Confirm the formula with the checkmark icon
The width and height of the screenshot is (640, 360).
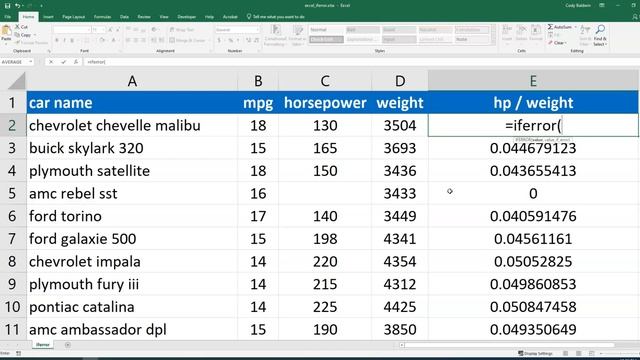pyautogui.click(x=64, y=62)
